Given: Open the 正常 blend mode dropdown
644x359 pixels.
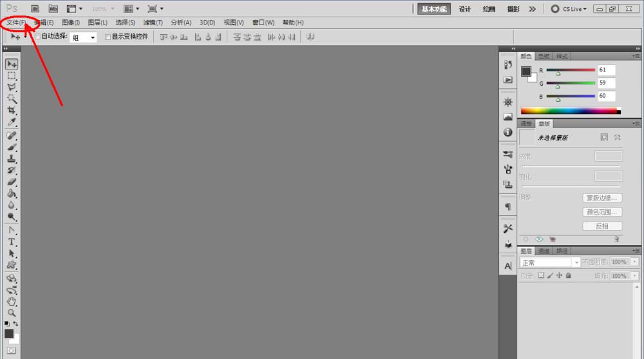Looking at the screenshot, I should (549, 262).
